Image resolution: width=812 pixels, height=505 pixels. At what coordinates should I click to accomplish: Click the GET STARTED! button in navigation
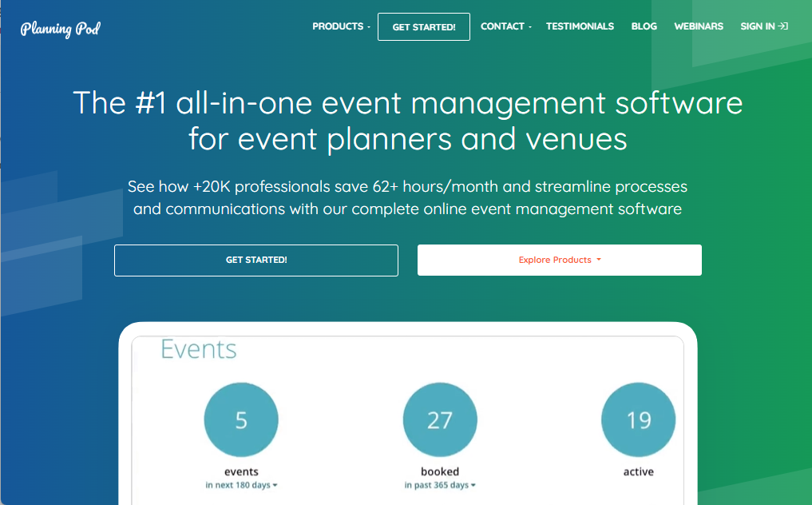coord(423,26)
